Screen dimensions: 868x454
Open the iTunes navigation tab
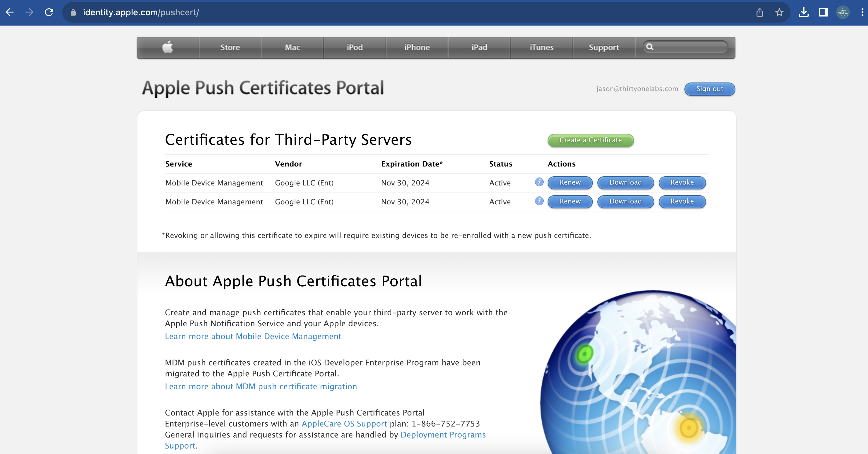[541, 47]
